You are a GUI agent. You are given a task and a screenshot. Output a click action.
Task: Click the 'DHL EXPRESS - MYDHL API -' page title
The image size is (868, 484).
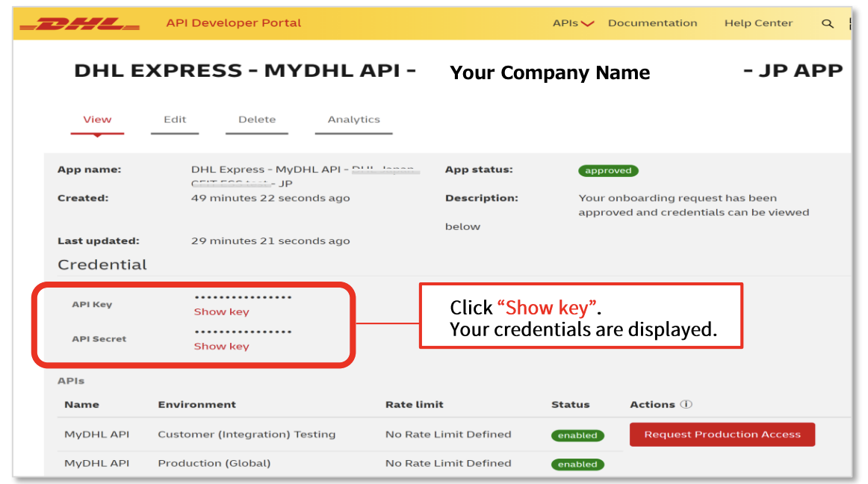[x=245, y=71]
